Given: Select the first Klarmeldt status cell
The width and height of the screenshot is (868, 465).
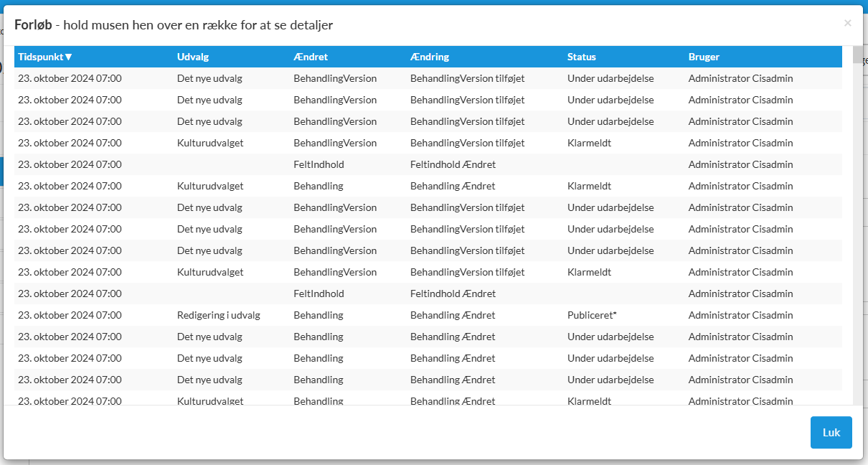Looking at the screenshot, I should (589, 143).
